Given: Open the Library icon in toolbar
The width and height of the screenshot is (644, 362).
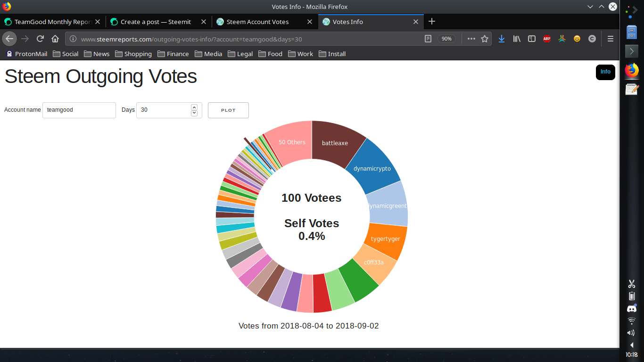Looking at the screenshot, I should point(517,39).
